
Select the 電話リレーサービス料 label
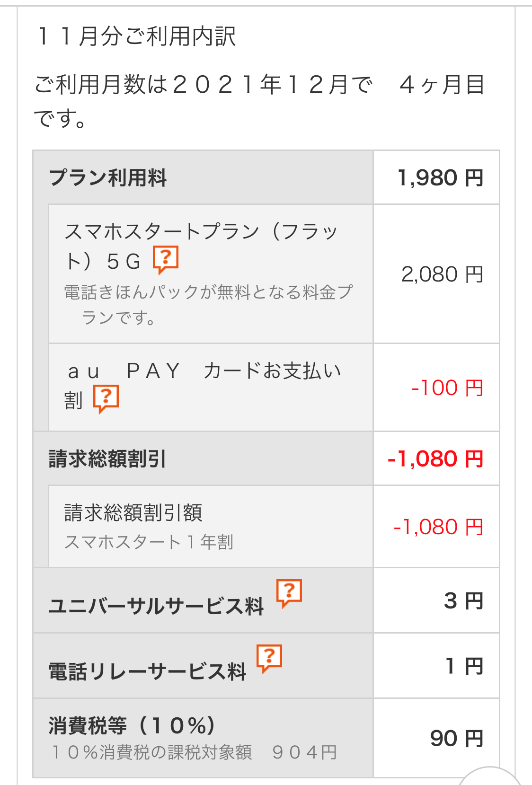[x=147, y=671]
